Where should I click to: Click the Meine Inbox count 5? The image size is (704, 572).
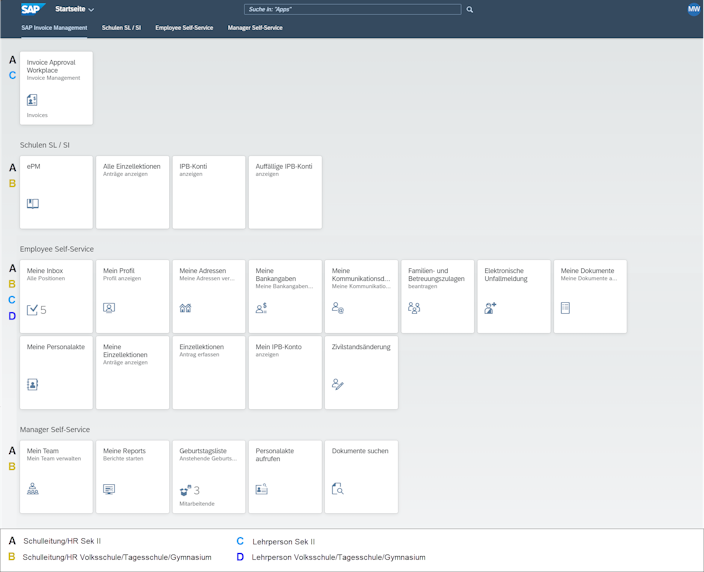[44, 310]
